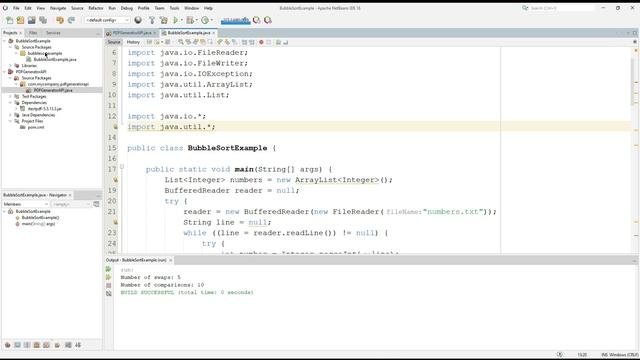Image resolution: width=640 pixels, height=360 pixels.
Task: Expand the Java Dependencies node
Action: [x=11, y=115]
